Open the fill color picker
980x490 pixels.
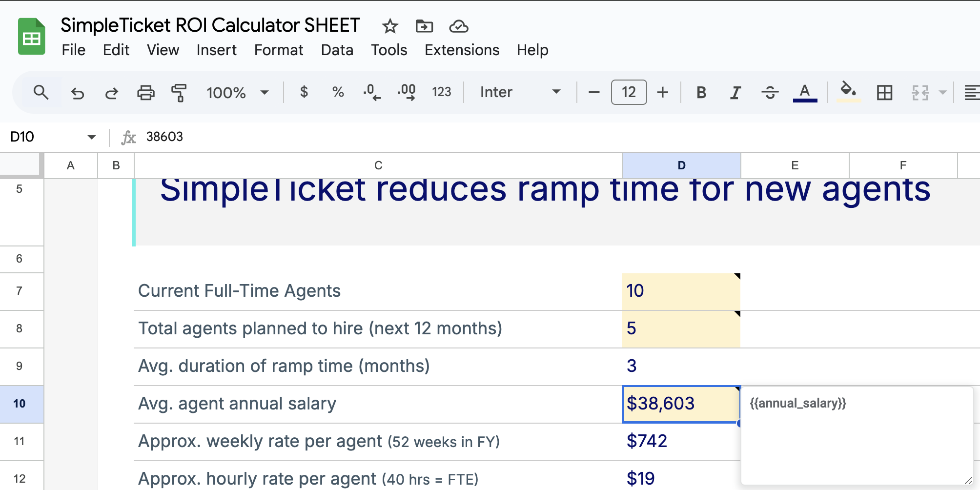pyautogui.click(x=848, y=92)
